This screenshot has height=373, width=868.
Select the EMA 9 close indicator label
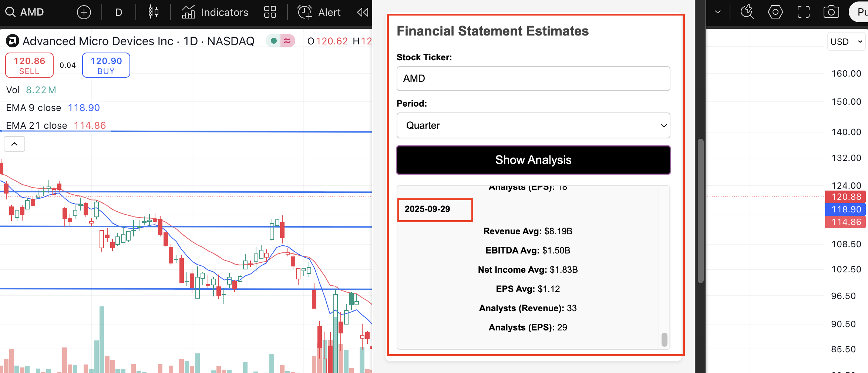pyautogui.click(x=34, y=108)
